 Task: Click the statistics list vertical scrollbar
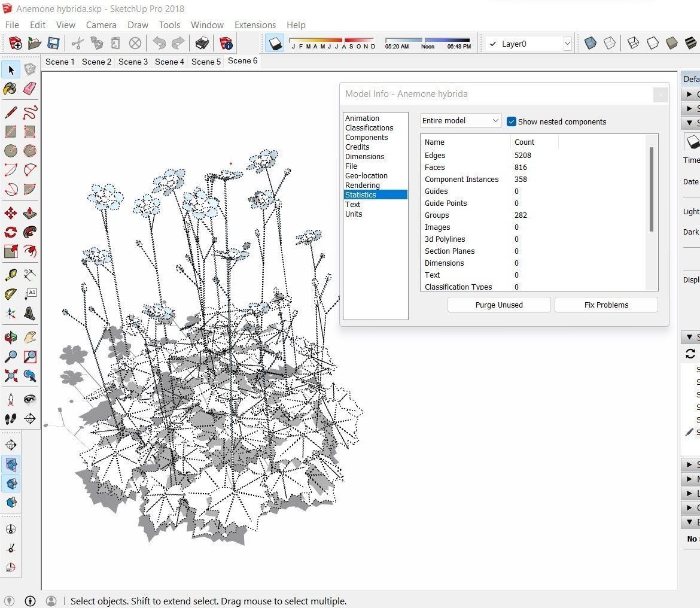[x=652, y=189]
